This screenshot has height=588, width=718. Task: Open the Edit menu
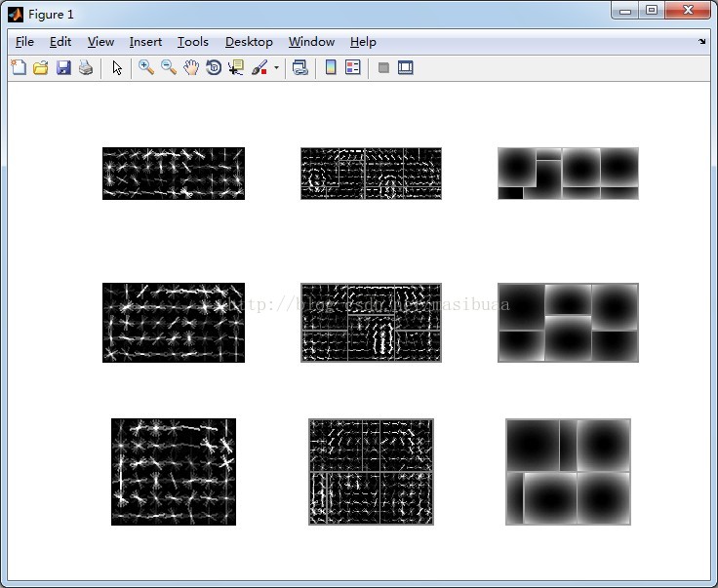60,42
